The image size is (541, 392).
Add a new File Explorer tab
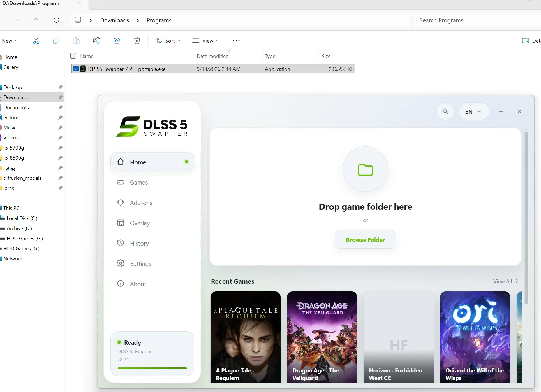(x=98, y=3)
